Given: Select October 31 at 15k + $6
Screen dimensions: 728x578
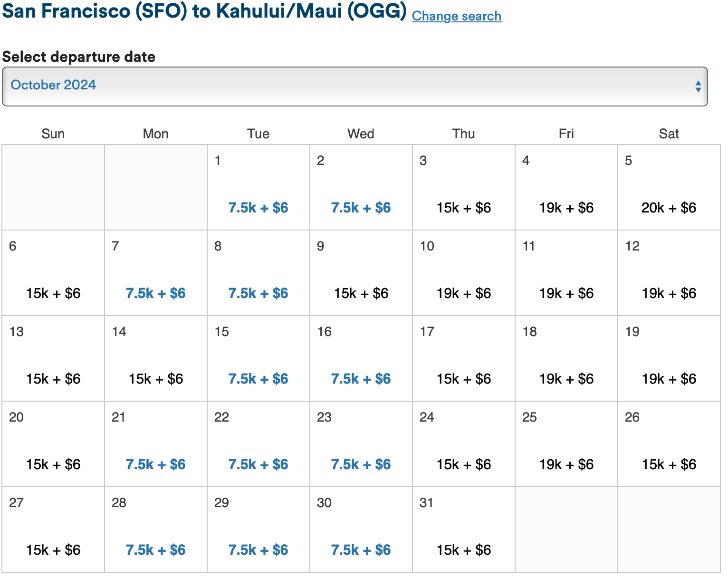Looking at the screenshot, I should tap(463, 550).
